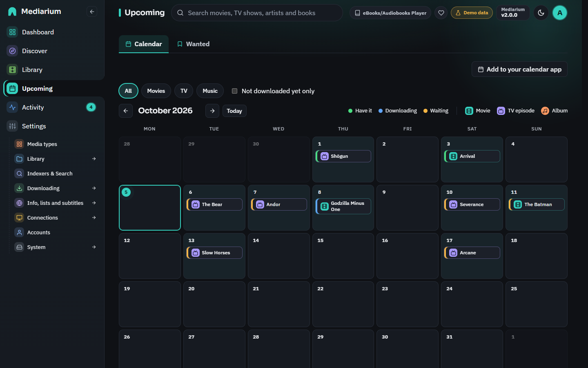Open the user avatar A menu
The height and width of the screenshot is (368, 588).
(560, 13)
